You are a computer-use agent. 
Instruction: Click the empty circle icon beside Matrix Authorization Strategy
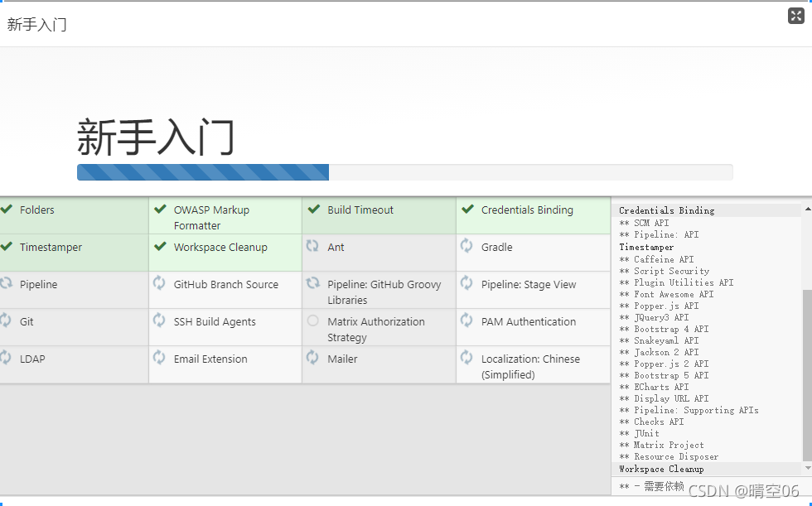tap(313, 320)
